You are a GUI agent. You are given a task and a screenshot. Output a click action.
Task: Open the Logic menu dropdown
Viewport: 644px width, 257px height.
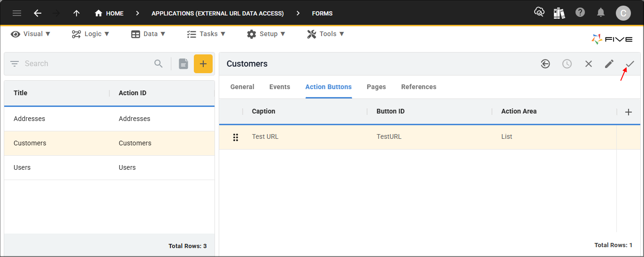click(x=91, y=34)
